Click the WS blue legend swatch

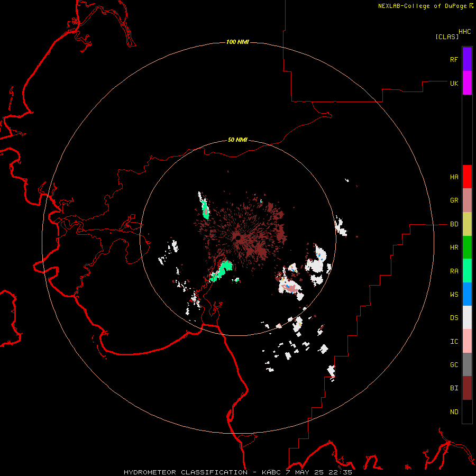tap(467, 294)
